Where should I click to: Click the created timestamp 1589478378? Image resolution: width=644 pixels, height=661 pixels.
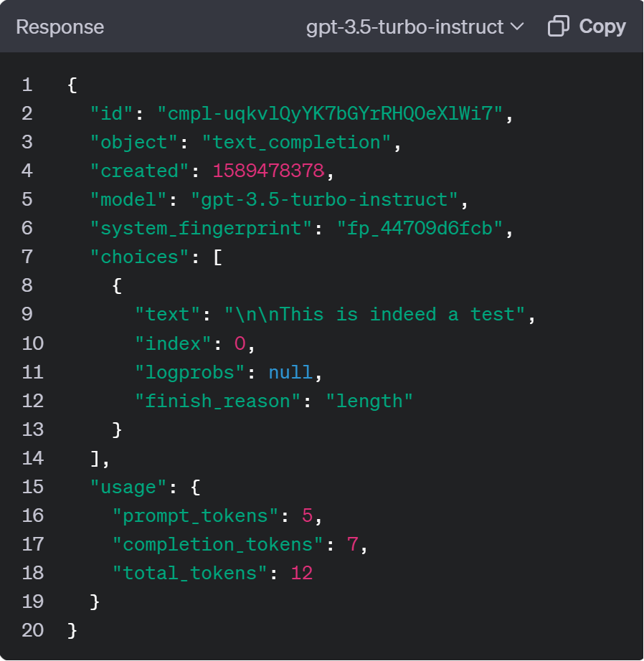(x=268, y=171)
